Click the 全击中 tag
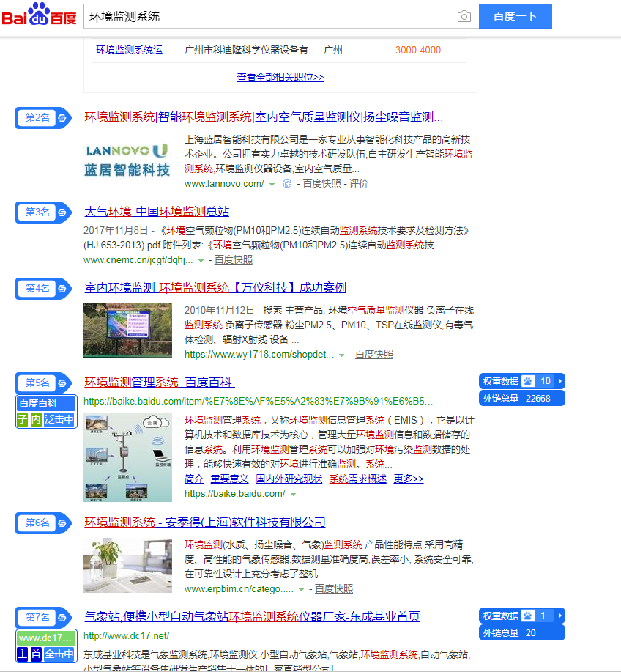 59,654
